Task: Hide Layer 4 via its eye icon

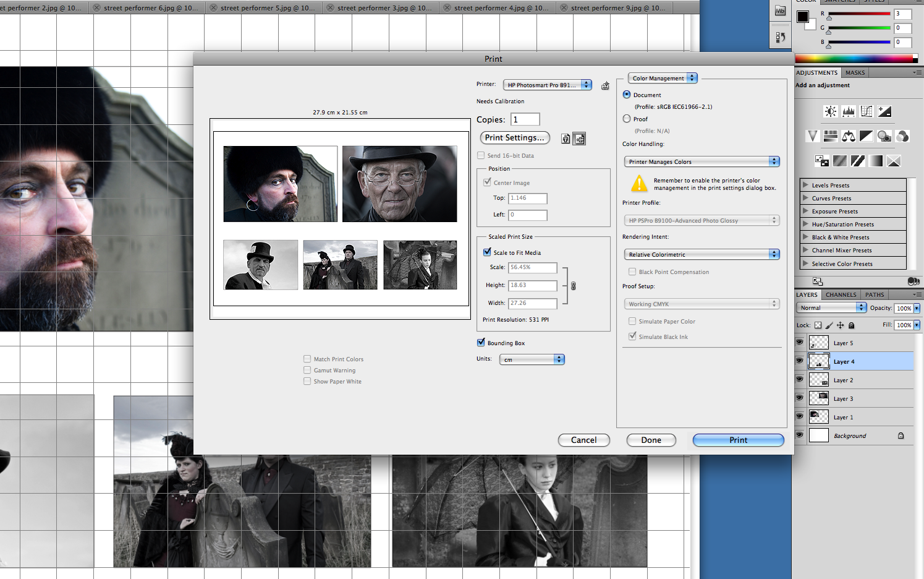Action: click(800, 361)
